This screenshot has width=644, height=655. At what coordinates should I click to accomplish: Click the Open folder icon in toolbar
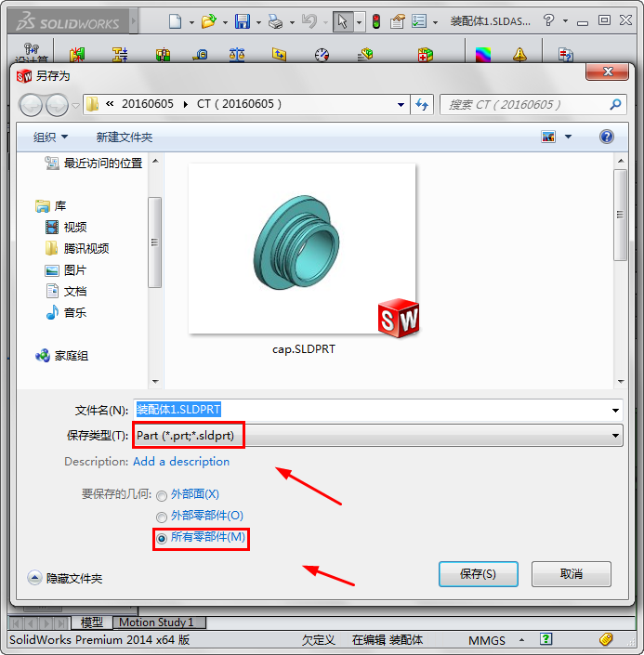coord(208,21)
